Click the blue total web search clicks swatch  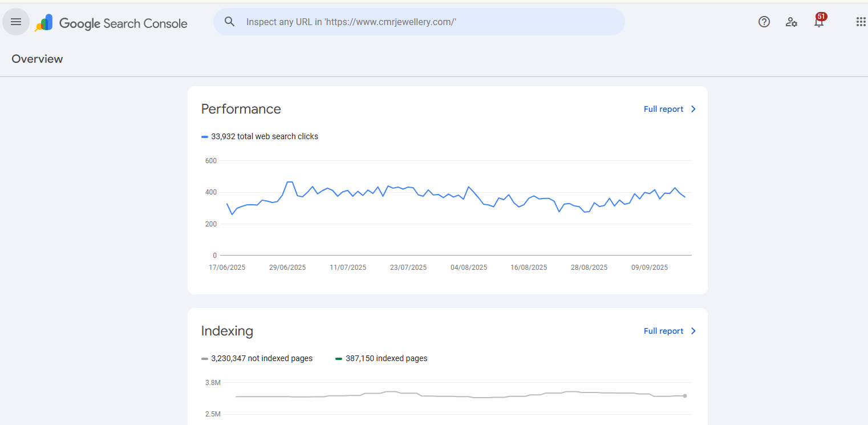pos(205,137)
